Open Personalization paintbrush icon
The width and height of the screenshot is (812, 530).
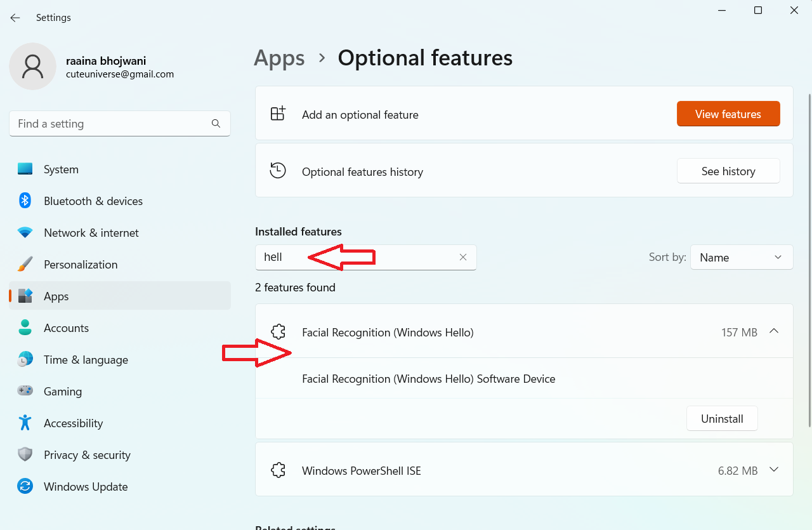(x=25, y=265)
